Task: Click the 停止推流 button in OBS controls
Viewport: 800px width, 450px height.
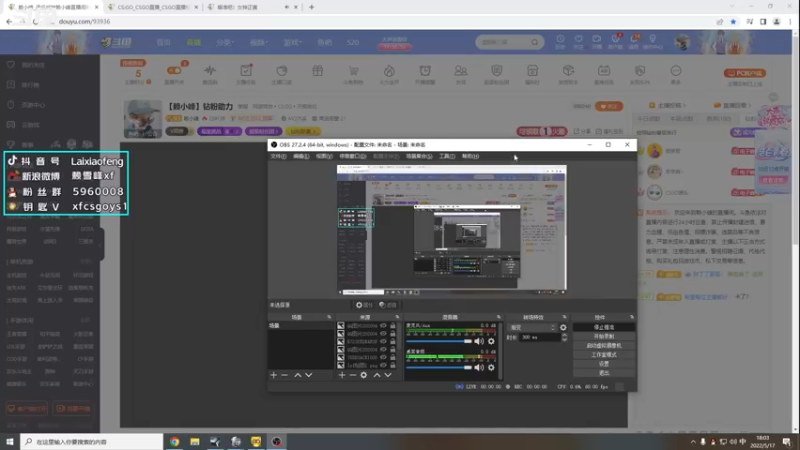Action: tap(604, 328)
